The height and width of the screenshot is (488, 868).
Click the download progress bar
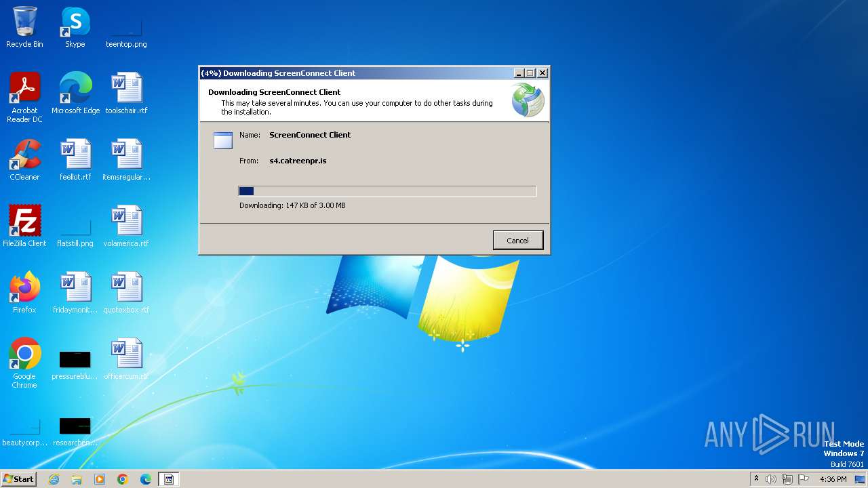387,191
